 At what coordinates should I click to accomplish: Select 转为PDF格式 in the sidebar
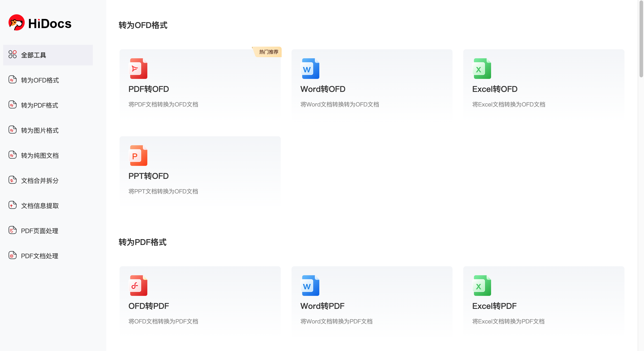pyautogui.click(x=39, y=105)
